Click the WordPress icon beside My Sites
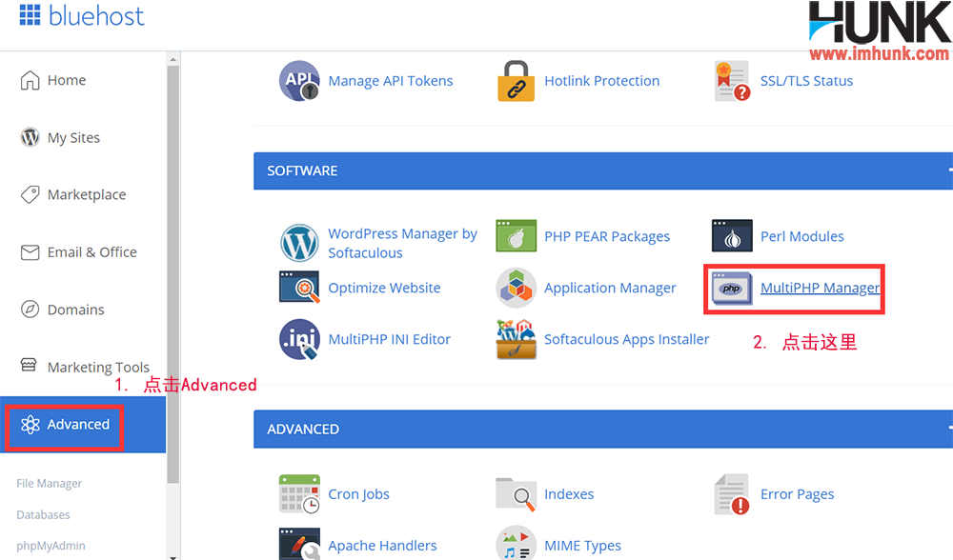The image size is (953, 560). [30, 137]
